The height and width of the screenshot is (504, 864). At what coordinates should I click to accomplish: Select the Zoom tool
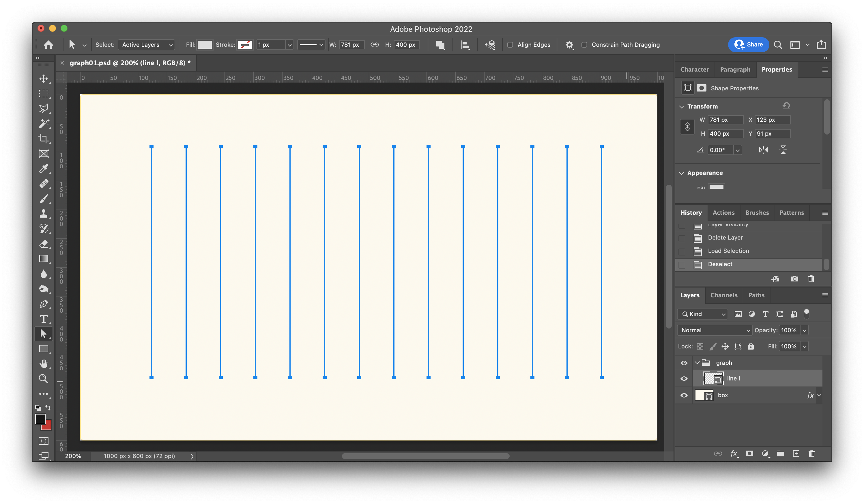[x=44, y=378]
